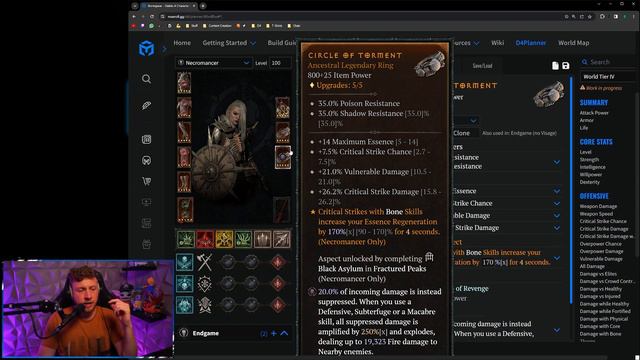Viewport: 640px width, 360px height.
Task: Click the browser address bar
Action: (359, 17)
